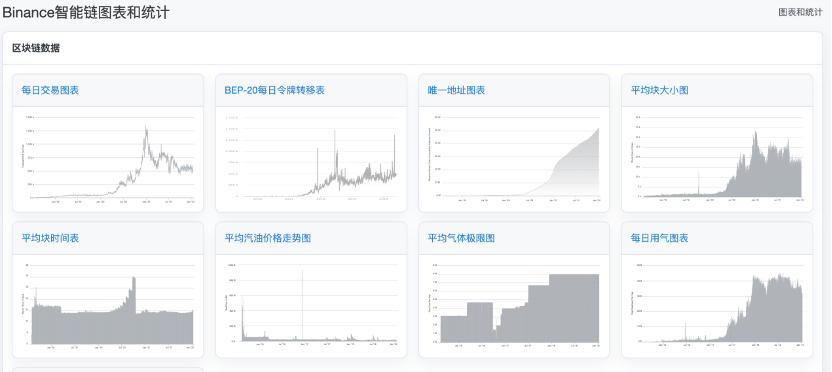Click the average block size chart thumbnail
The image size is (832, 372).
click(x=717, y=158)
